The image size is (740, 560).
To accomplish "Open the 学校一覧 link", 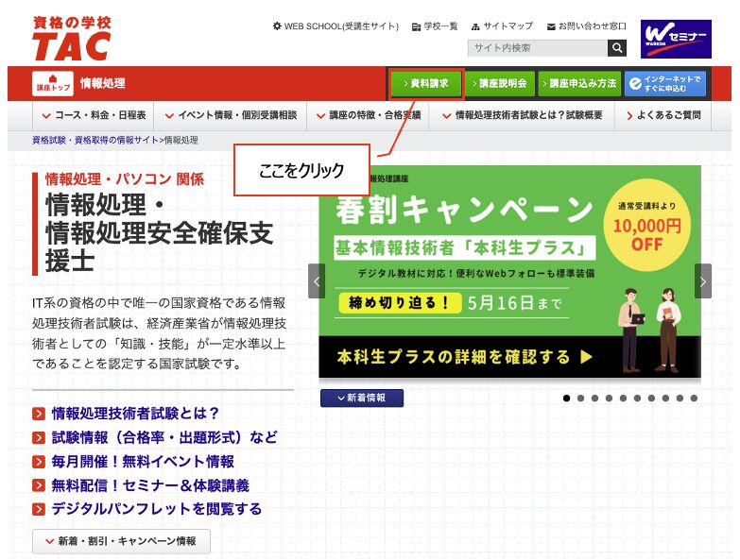I will click(440, 26).
